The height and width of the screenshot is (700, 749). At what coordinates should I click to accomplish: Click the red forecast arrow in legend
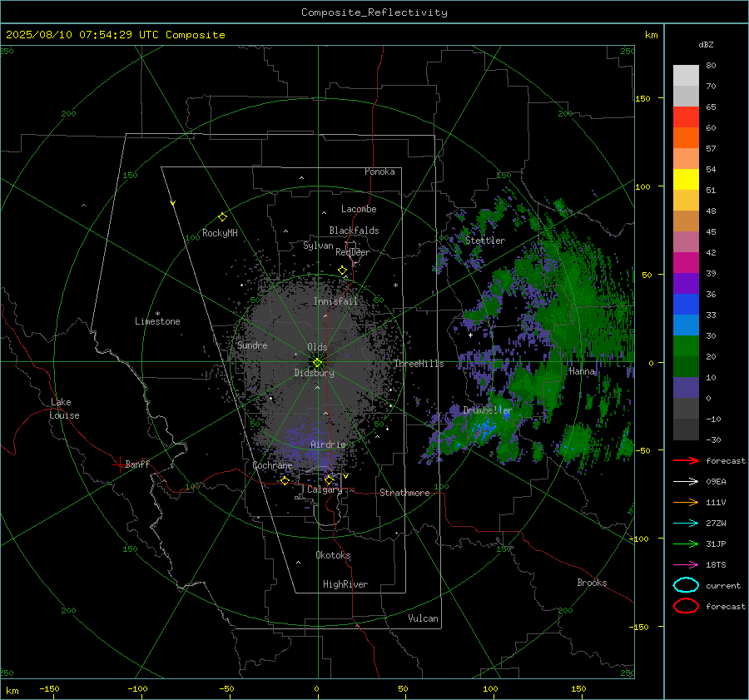686,460
